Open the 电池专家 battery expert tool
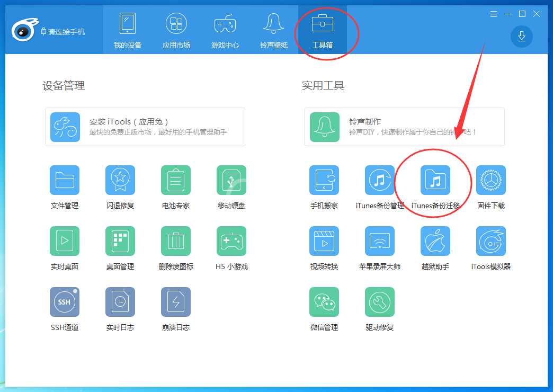Image resolution: width=553 pixels, height=392 pixels. 176,180
